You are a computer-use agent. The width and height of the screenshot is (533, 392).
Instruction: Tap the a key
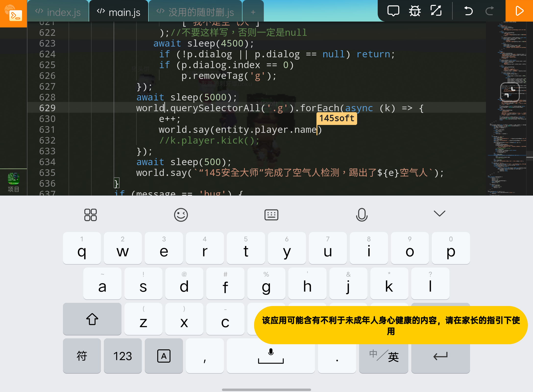pyautogui.click(x=102, y=283)
